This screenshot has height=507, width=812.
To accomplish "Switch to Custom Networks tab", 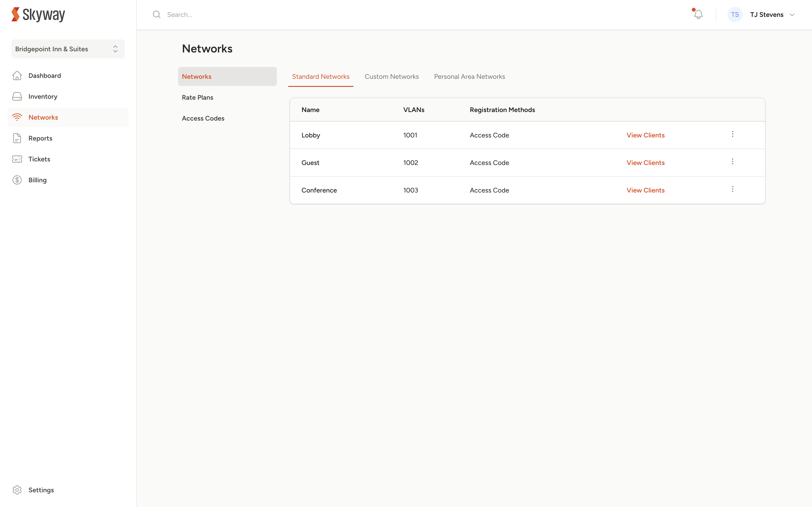I will [x=392, y=77].
